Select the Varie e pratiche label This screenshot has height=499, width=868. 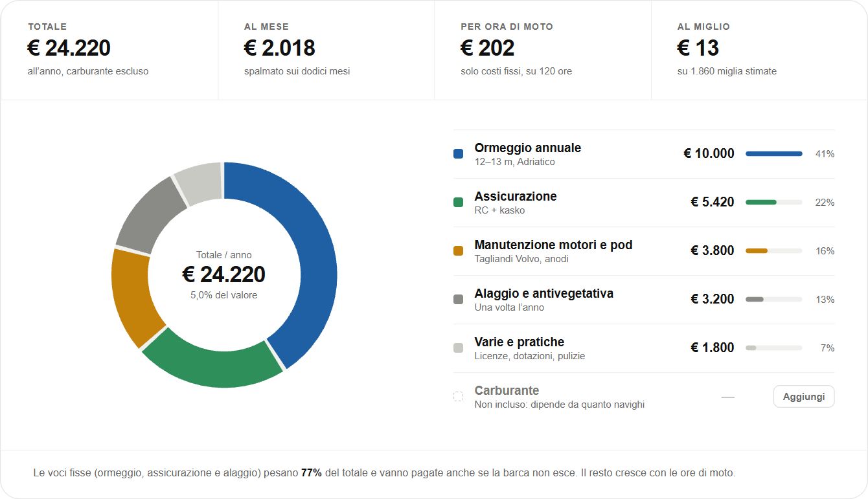coord(520,342)
